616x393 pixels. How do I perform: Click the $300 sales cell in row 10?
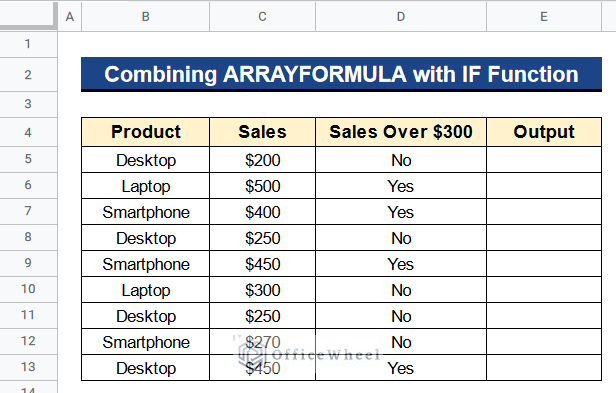coord(262,290)
